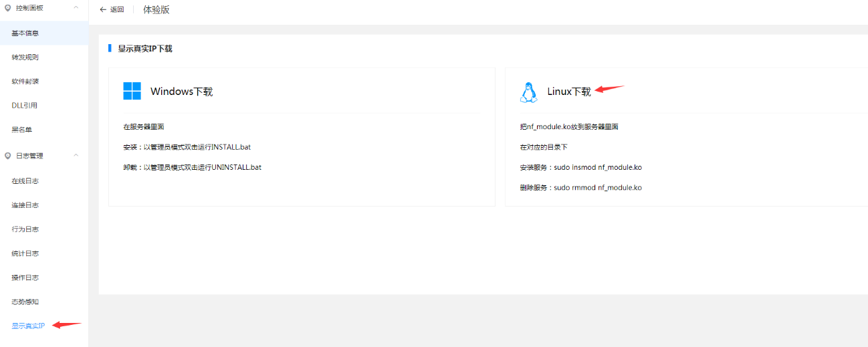The height and width of the screenshot is (347, 868).
Task: Open 行为日志 in the sidebar
Action: click(x=44, y=229)
